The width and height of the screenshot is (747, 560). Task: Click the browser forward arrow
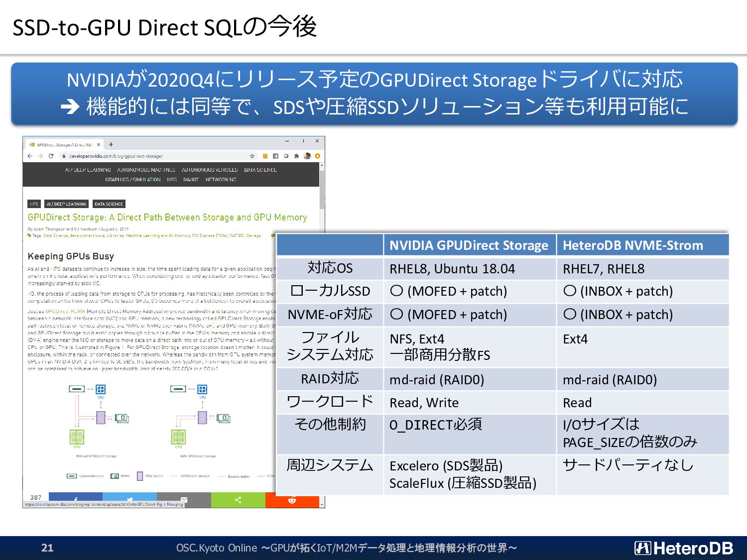[40, 156]
